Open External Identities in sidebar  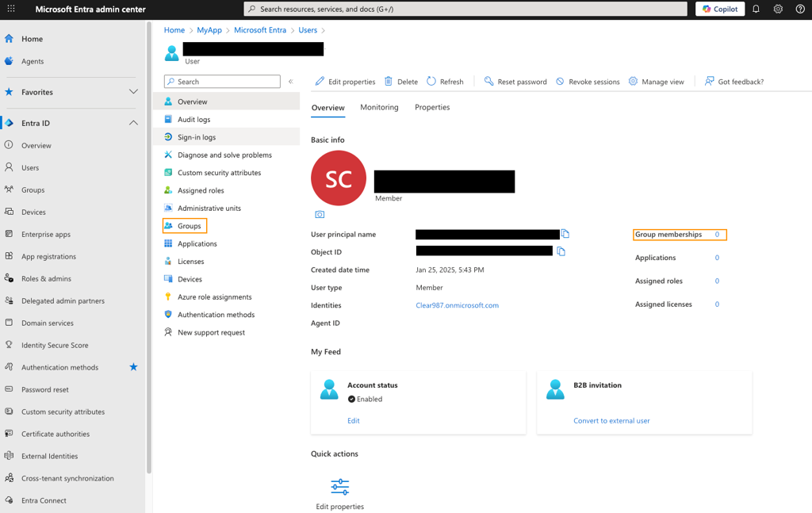pyautogui.click(x=50, y=456)
